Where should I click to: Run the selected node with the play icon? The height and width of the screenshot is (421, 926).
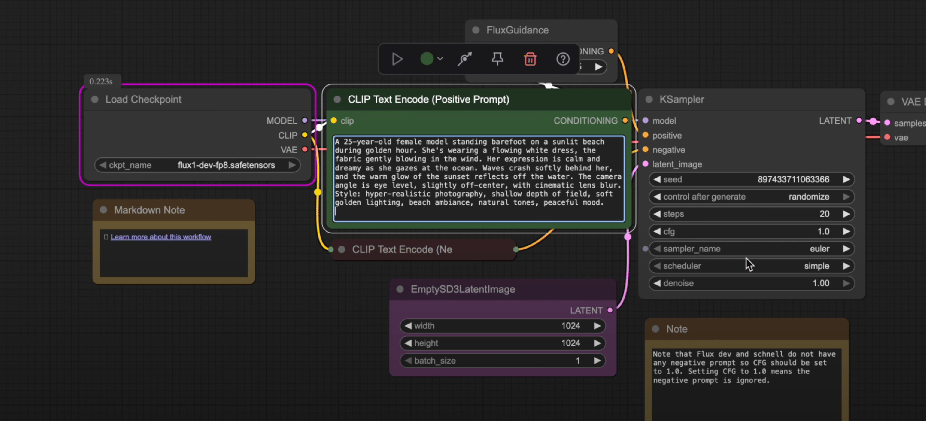[x=397, y=59]
